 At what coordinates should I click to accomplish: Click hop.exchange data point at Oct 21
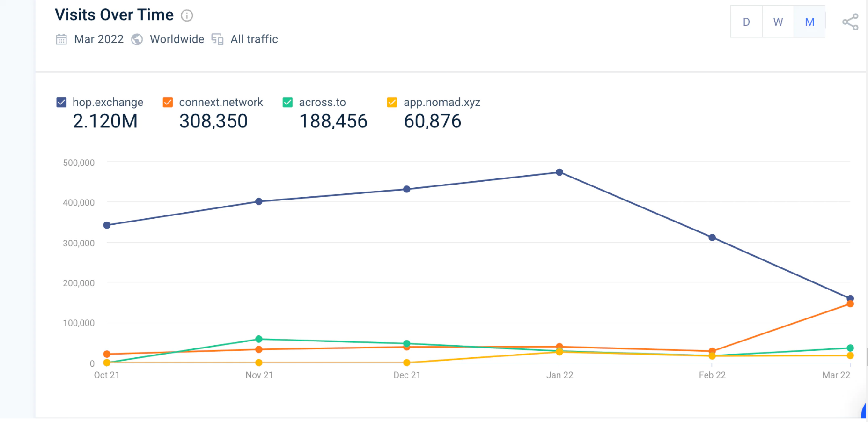coord(107,225)
